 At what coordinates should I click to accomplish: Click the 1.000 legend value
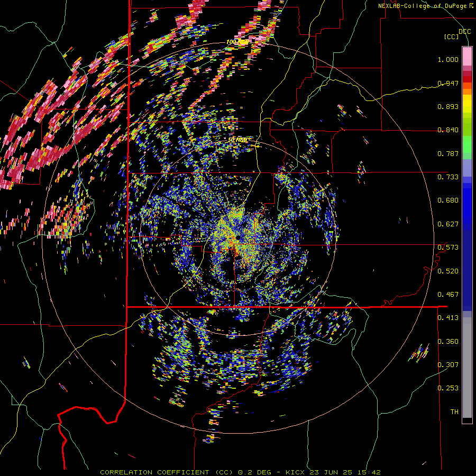click(448, 59)
